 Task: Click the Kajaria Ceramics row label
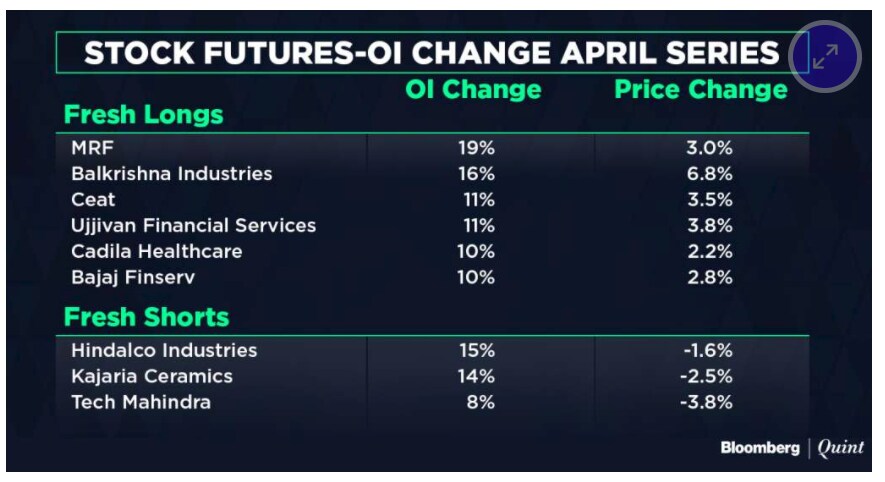coord(152,376)
